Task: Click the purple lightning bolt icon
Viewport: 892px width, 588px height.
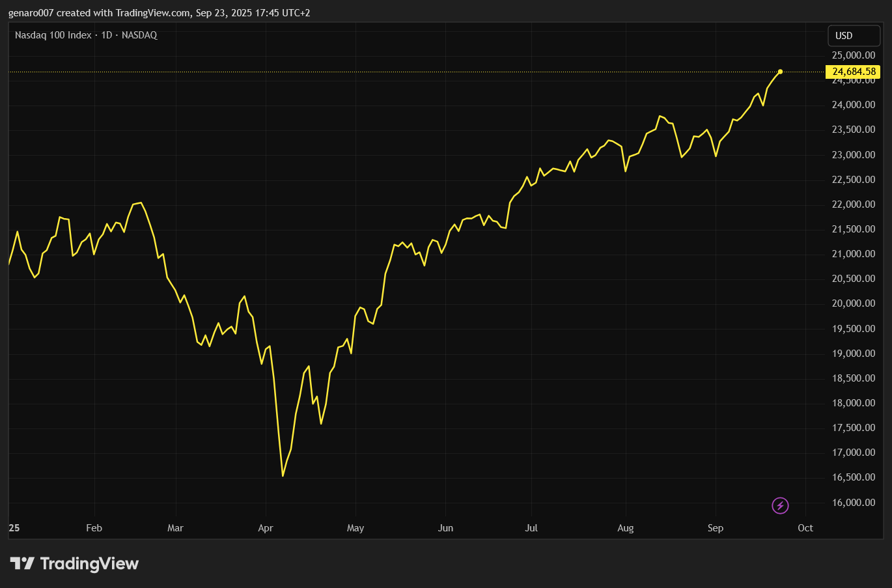Action: tap(780, 506)
